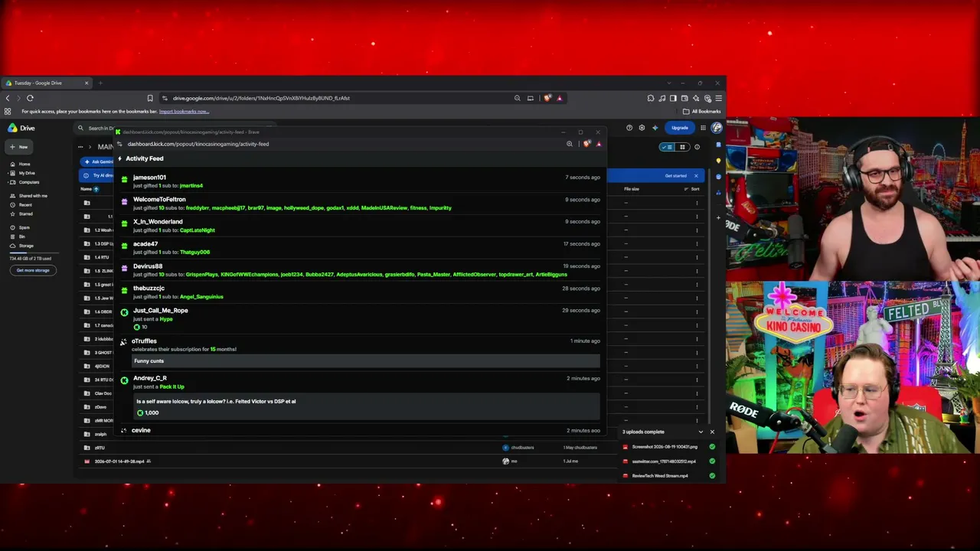Reload the Google Drive page
The height and width of the screenshot is (551, 980).
click(x=30, y=98)
